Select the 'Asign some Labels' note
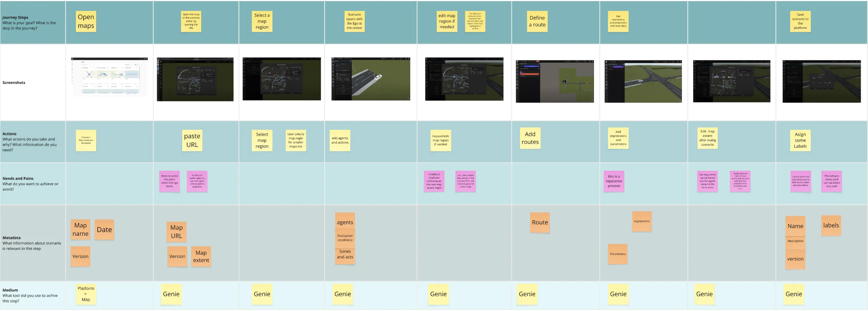 (800, 140)
